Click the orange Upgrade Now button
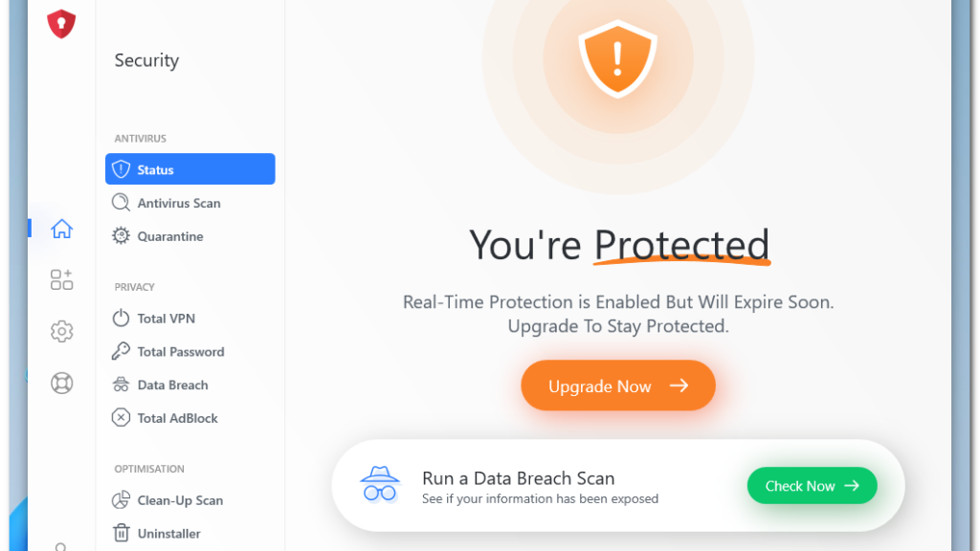This screenshot has height=551, width=980. [x=618, y=386]
